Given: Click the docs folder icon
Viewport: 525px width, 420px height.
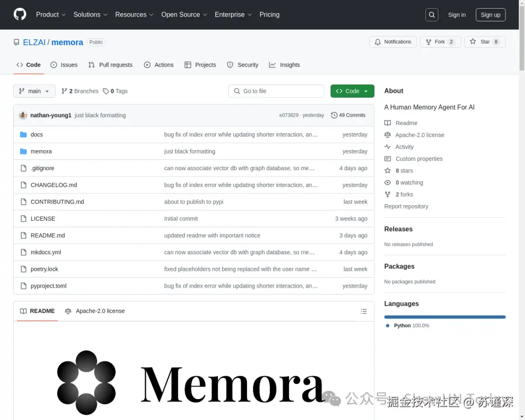Looking at the screenshot, I should pos(23,135).
